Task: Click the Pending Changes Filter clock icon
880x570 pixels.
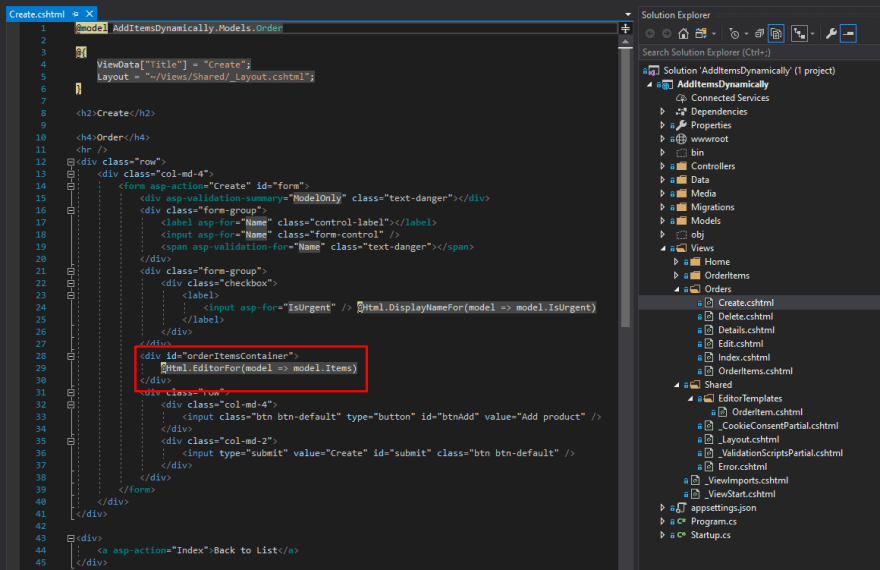Action: click(x=734, y=34)
